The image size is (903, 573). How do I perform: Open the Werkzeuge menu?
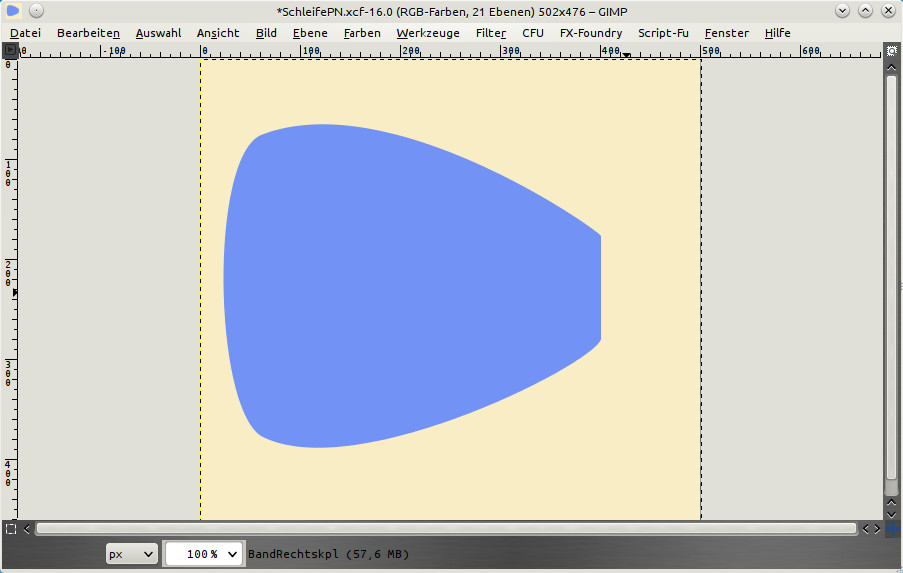(x=427, y=33)
